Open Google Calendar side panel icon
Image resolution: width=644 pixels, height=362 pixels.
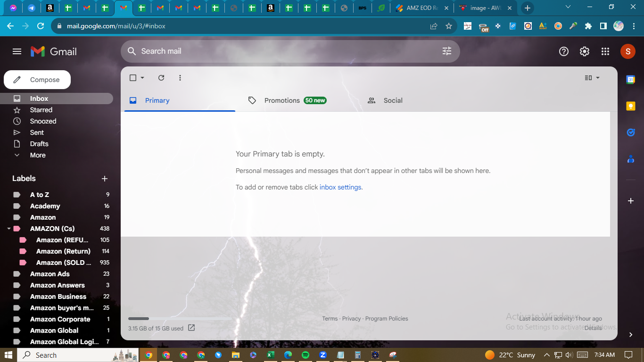point(630,80)
